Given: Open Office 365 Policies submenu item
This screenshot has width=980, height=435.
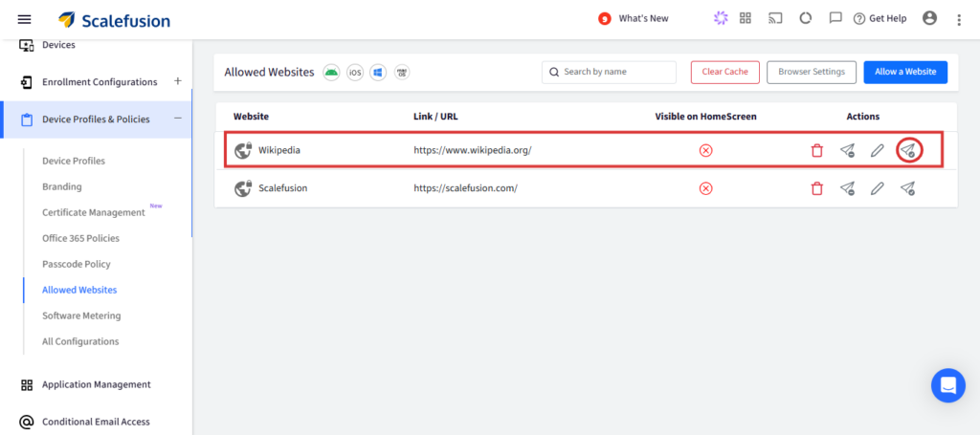Looking at the screenshot, I should coord(80,238).
